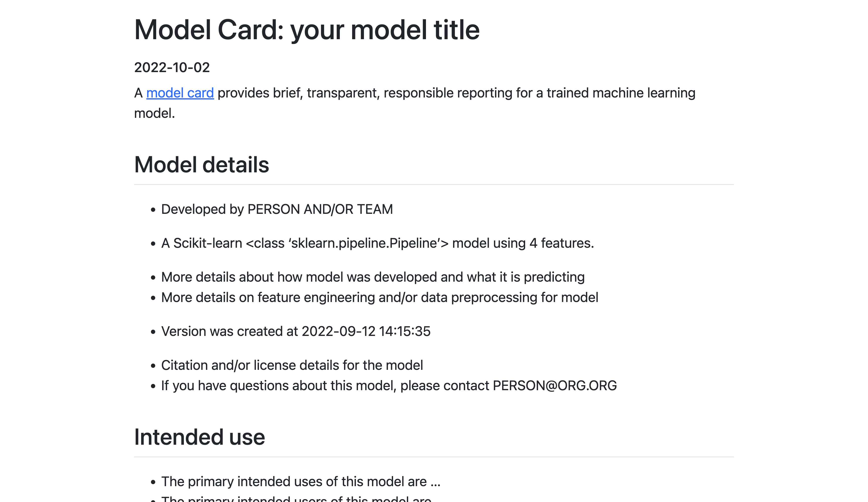The image size is (868, 502).
Task: Click 'Developed by PERSON AND/OR TEAM' bullet
Action: click(x=277, y=209)
